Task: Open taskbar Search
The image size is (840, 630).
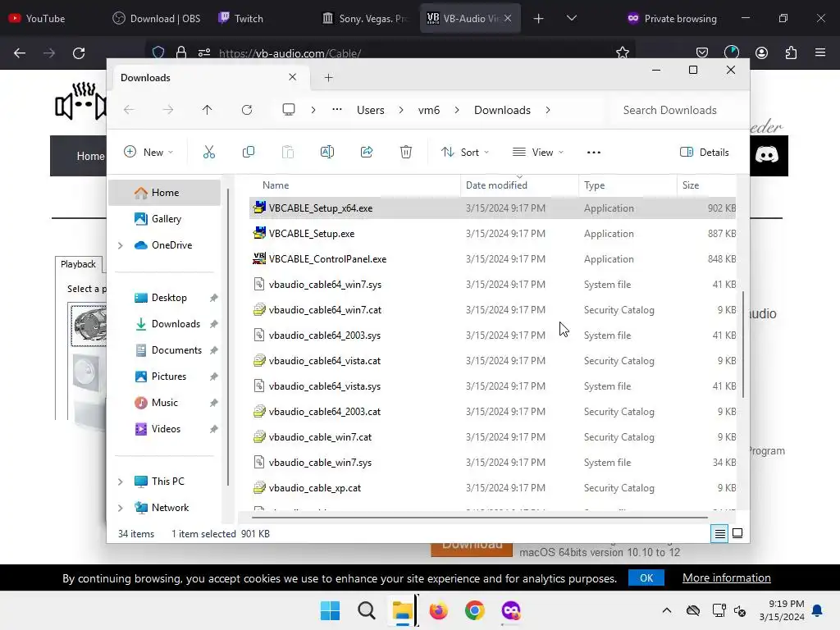Action: pos(367,610)
